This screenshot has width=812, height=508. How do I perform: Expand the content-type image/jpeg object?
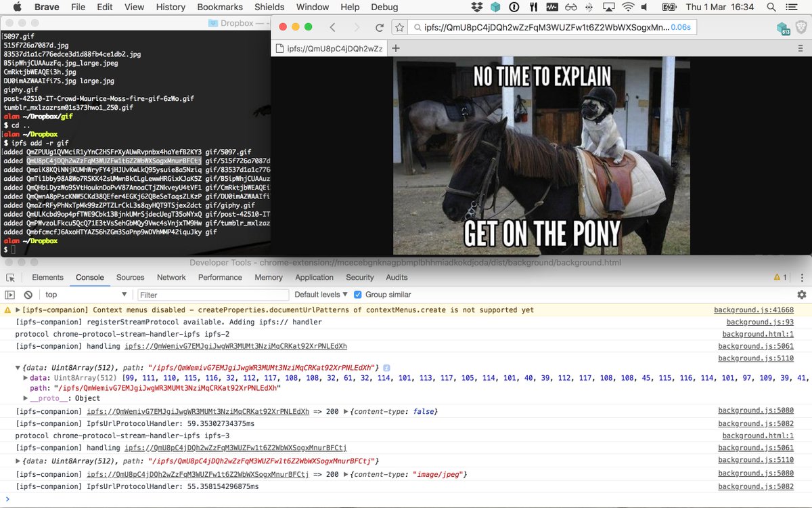pos(347,474)
